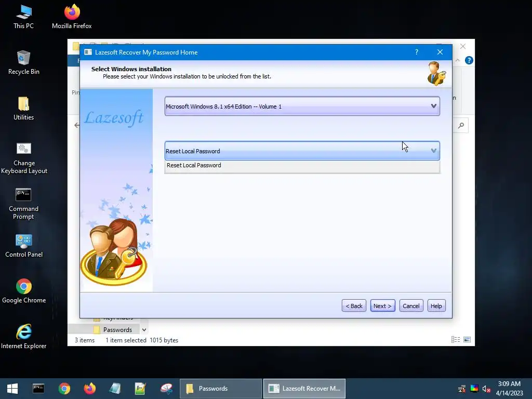The image size is (532, 399).
Task: Select Passwords folder in Explorer tree
Action: (117, 330)
